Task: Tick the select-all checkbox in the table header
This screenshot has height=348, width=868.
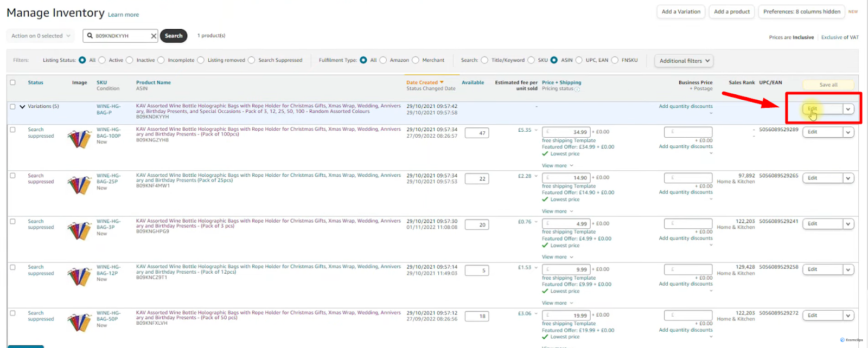Action: (x=12, y=82)
